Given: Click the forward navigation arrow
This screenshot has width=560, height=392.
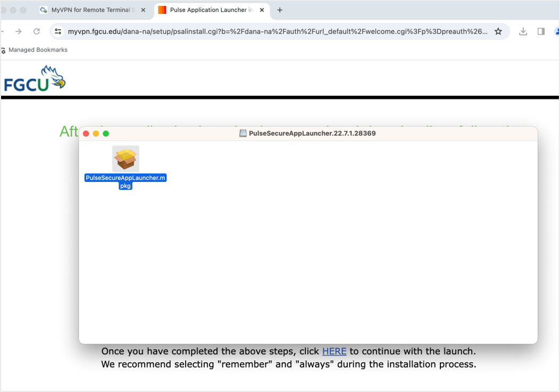Looking at the screenshot, I should tap(19, 31).
